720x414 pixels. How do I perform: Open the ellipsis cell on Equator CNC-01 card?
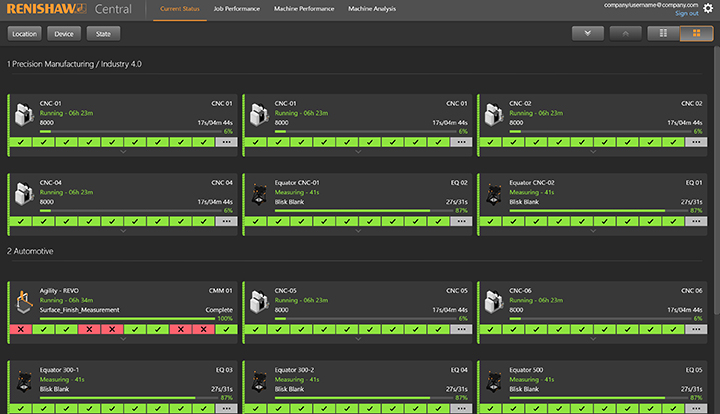point(461,221)
